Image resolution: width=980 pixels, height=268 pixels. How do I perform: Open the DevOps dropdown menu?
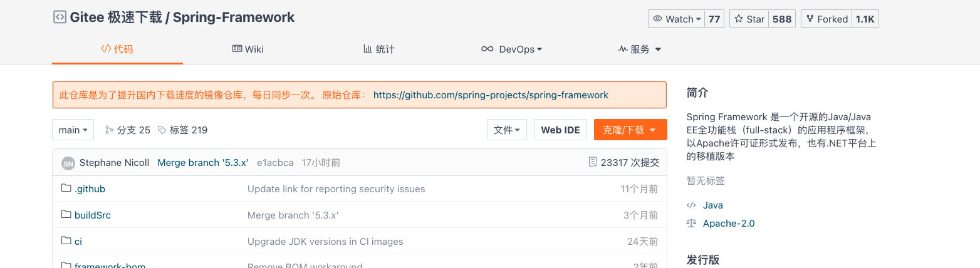tap(511, 49)
